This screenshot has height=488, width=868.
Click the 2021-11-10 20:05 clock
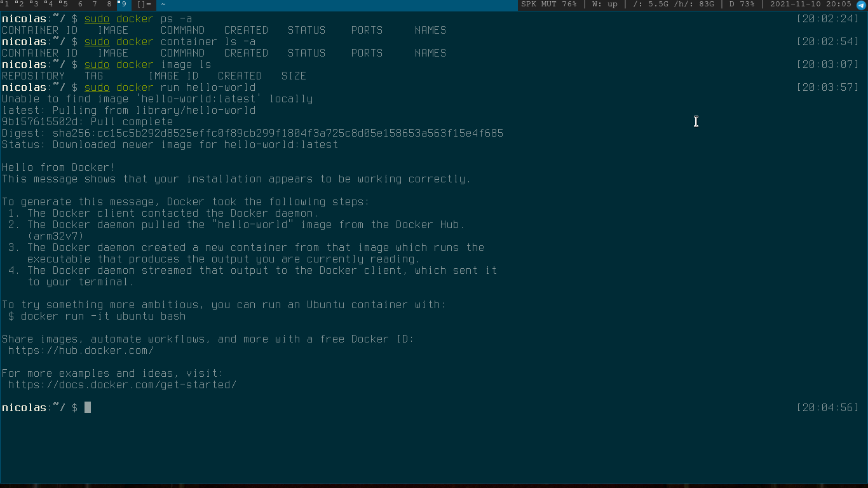click(810, 4)
